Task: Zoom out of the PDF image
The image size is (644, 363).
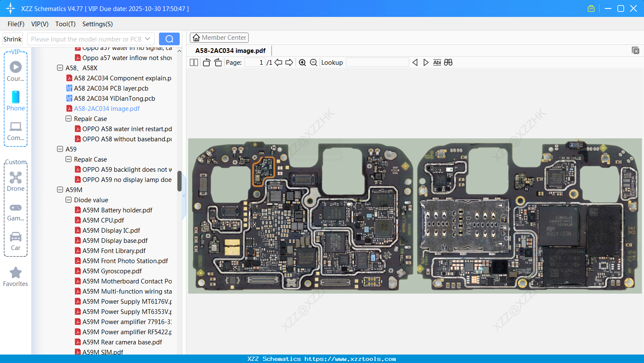Action: point(313,63)
